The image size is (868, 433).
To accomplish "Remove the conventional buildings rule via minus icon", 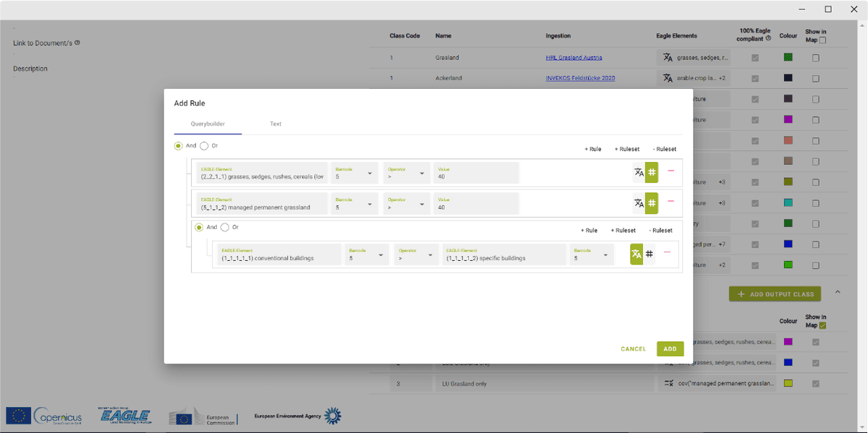I will tap(667, 253).
